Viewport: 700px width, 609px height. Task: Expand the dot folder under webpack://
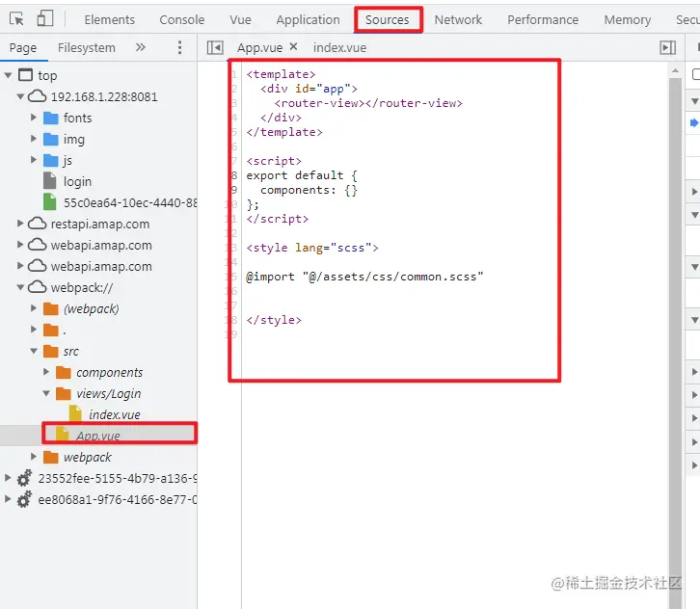click(x=34, y=330)
